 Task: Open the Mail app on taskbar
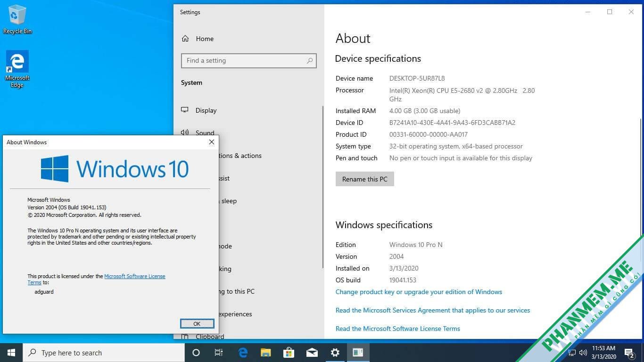pos(312,353)
